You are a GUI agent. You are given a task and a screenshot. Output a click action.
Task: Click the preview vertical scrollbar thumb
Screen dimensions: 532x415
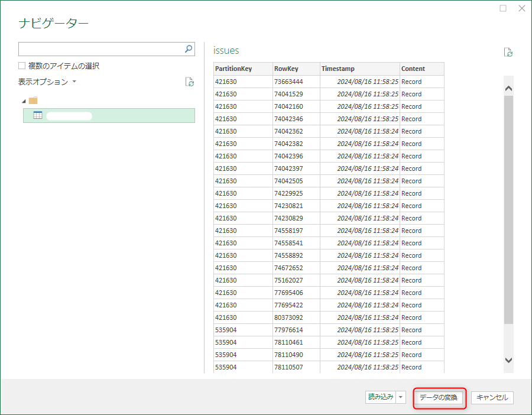click(x=508, y=209)
